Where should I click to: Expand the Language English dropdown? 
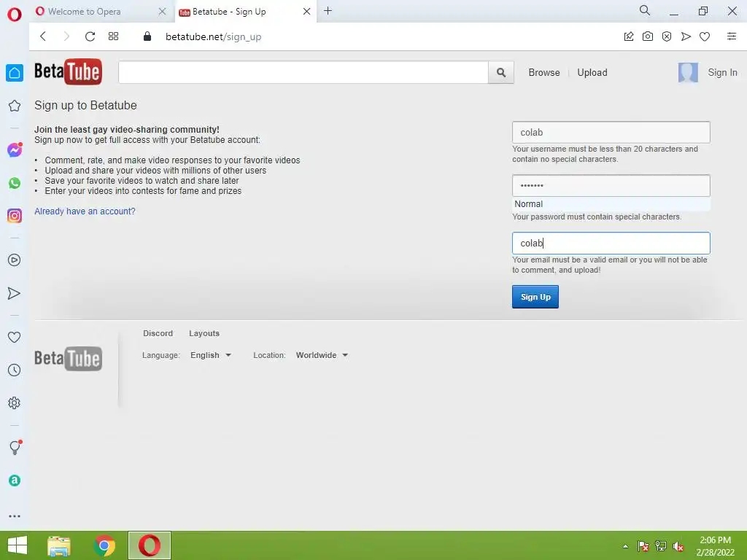pyautogui.click(x=211, y=355)
